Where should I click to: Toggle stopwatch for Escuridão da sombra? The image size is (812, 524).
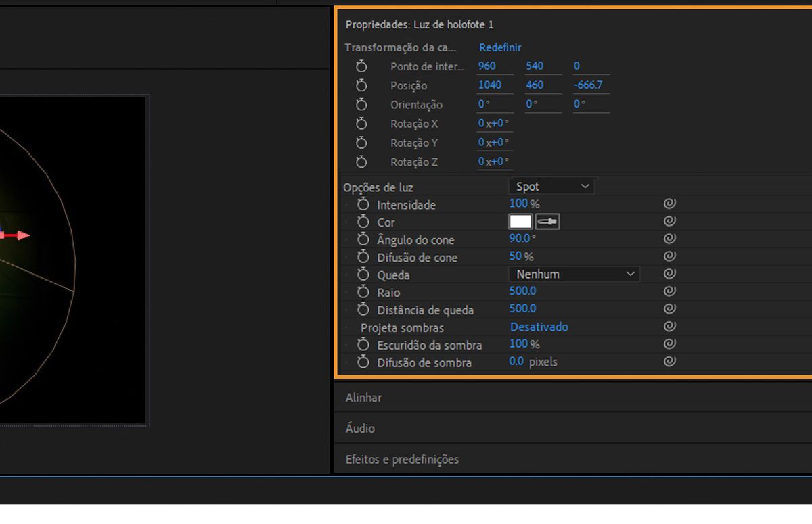coord(363,345)
